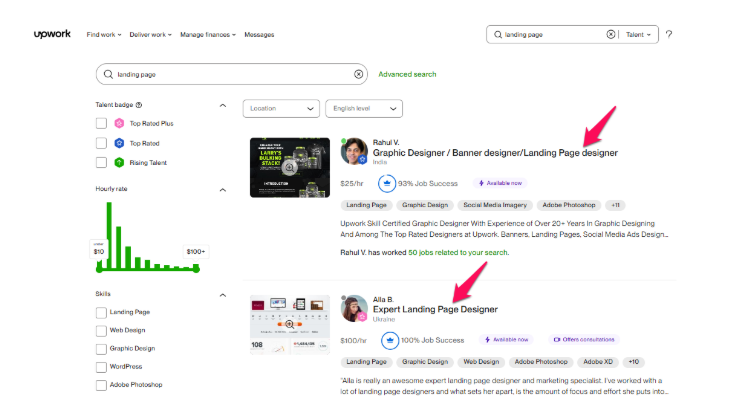Screen dimensions: 747x415
Task: Open the Deliver work menu
Action: [151, 34]
